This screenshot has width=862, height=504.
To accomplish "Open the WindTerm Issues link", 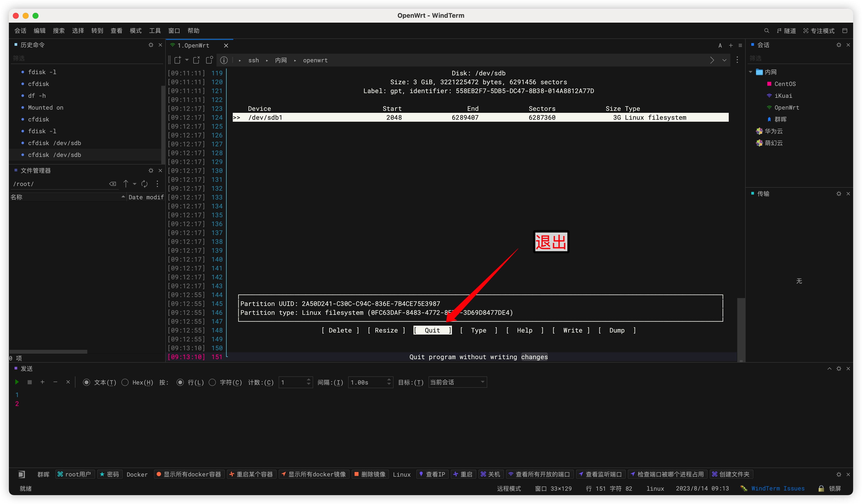I will pos(777,489).
